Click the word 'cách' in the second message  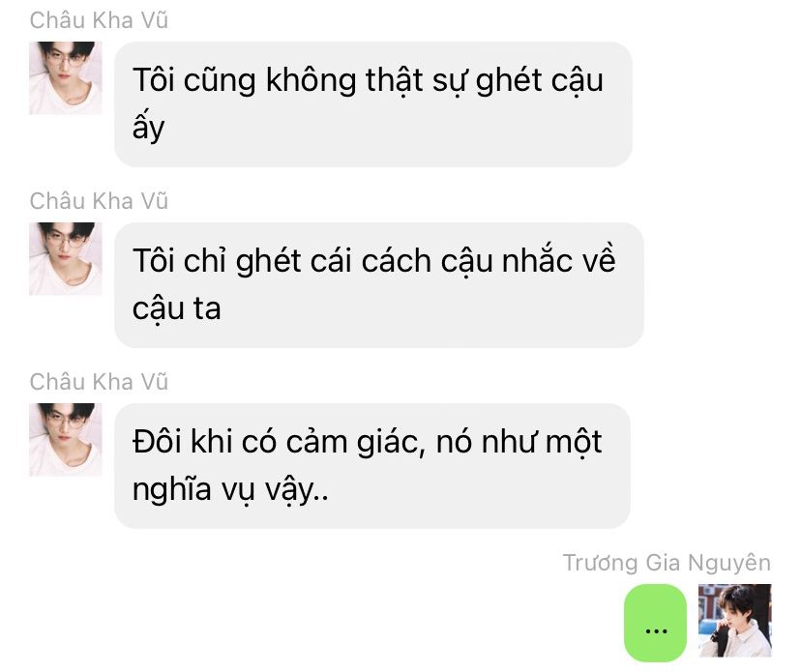pos(397,261)
